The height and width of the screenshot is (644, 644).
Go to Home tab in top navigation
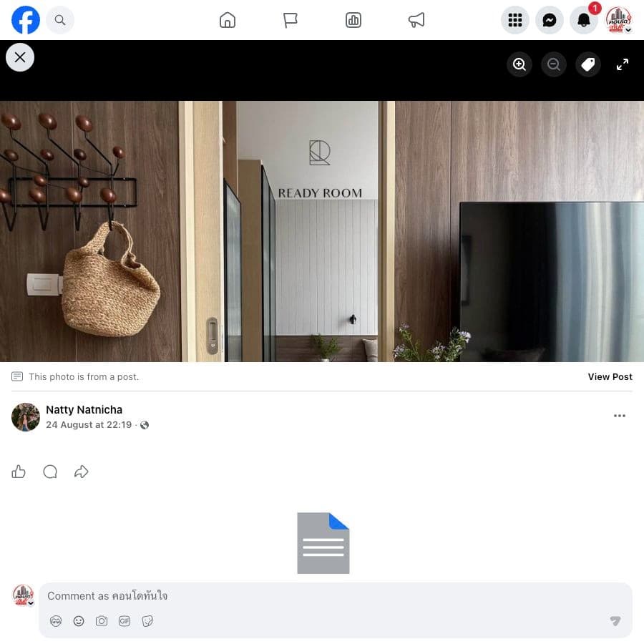point(227,20)
